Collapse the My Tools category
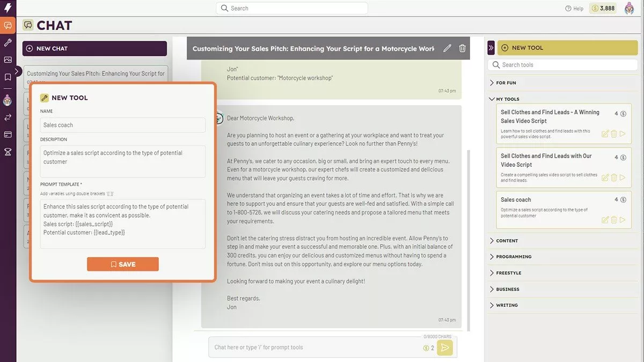 point(507,99)
